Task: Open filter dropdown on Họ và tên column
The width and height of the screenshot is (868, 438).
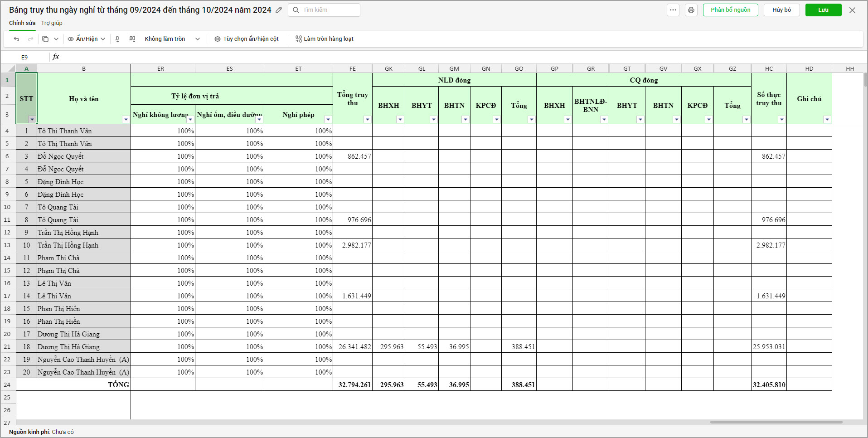Action: [x=126, y=120]
